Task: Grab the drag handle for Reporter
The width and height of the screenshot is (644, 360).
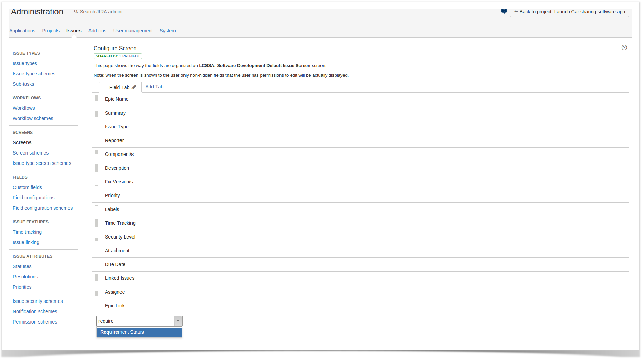Action: click(97, 140)
